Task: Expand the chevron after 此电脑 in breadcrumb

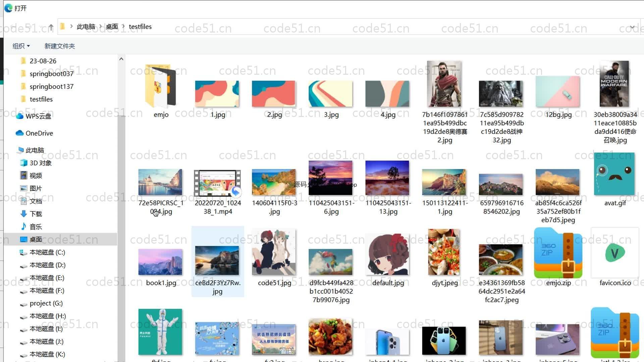Action: (100, 26)
